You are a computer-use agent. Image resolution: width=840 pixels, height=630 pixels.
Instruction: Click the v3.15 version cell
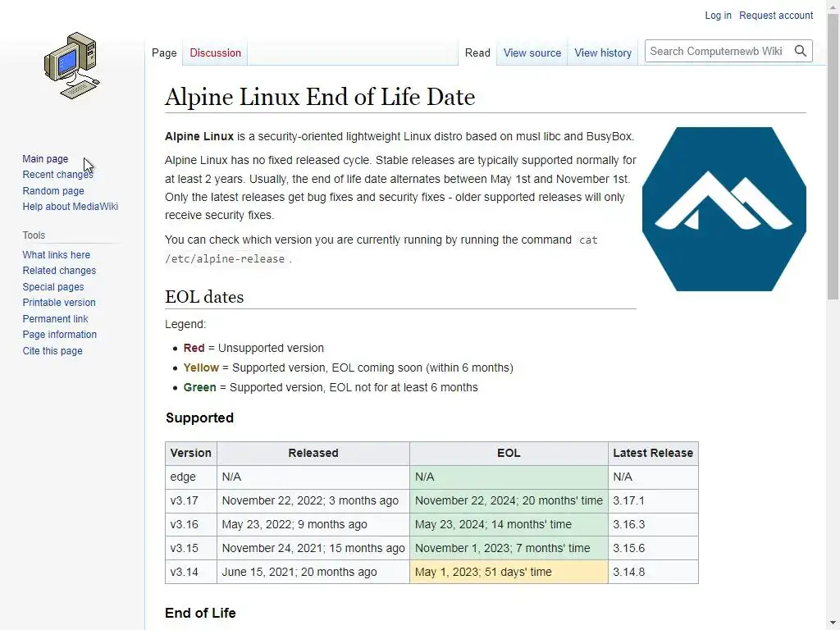[x=190, y=548]
